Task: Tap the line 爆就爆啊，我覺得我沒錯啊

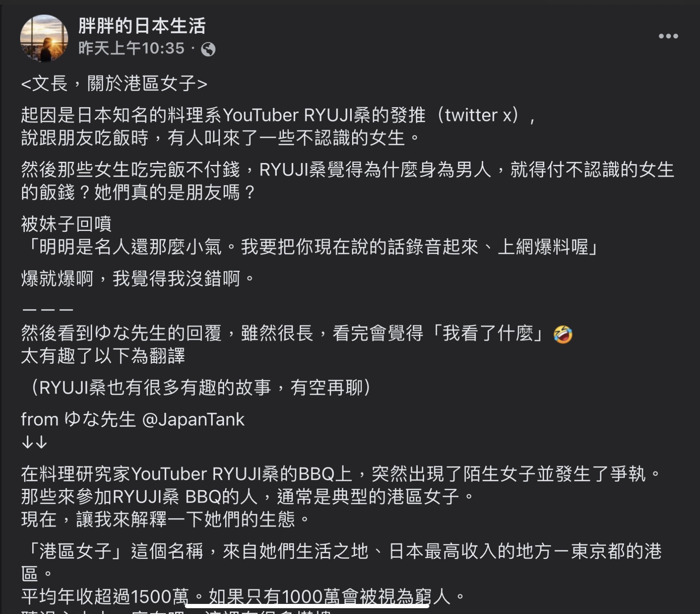Action: click(138, 279)
